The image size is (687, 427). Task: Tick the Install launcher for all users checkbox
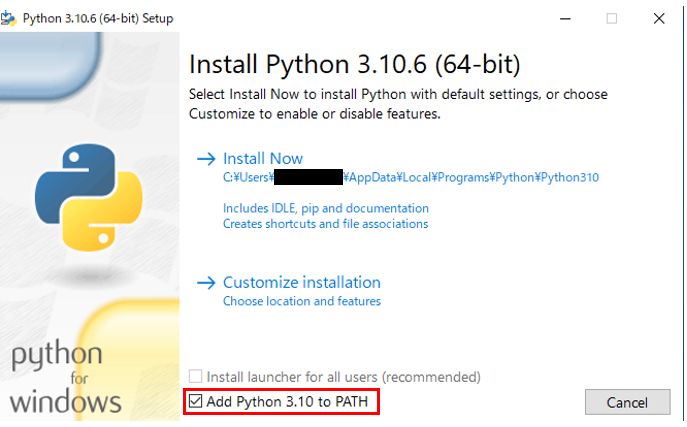[195, 377]
